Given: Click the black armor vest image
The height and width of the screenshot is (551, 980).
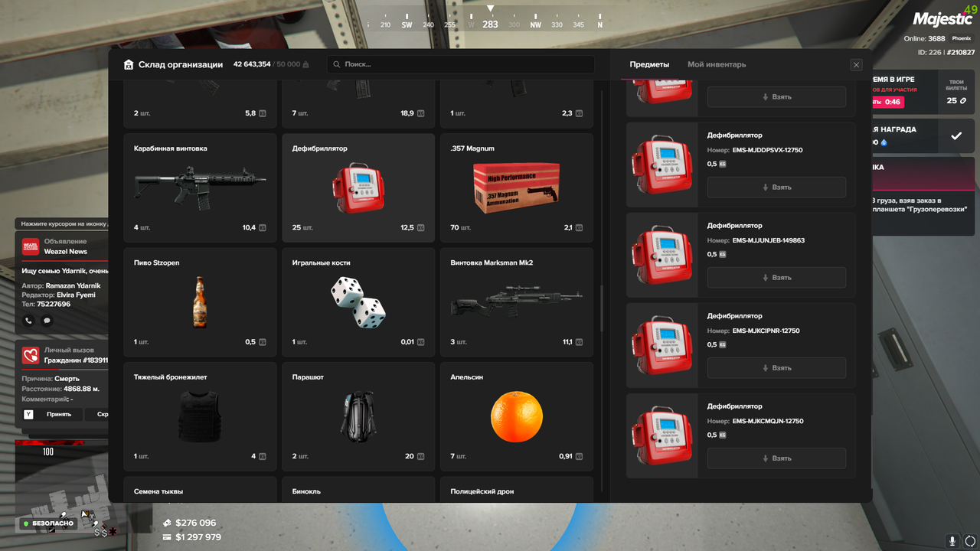Looking at the screenshot, I should (200, 416).
